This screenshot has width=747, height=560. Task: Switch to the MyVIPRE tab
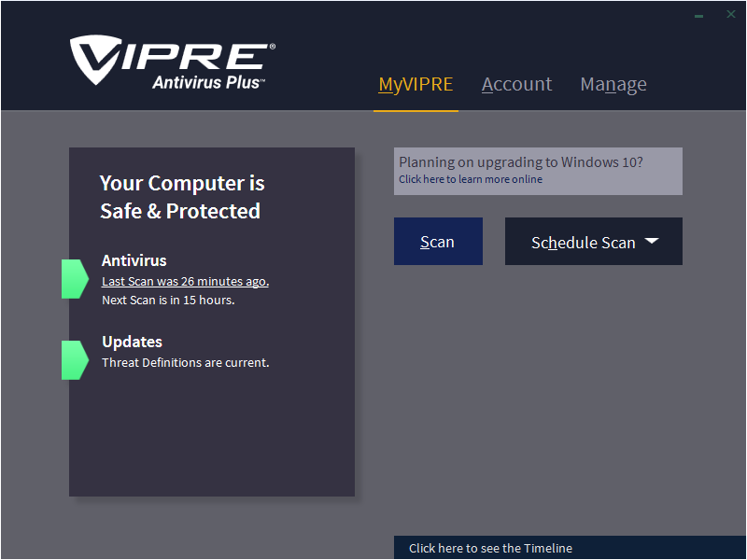pos(416,84)
